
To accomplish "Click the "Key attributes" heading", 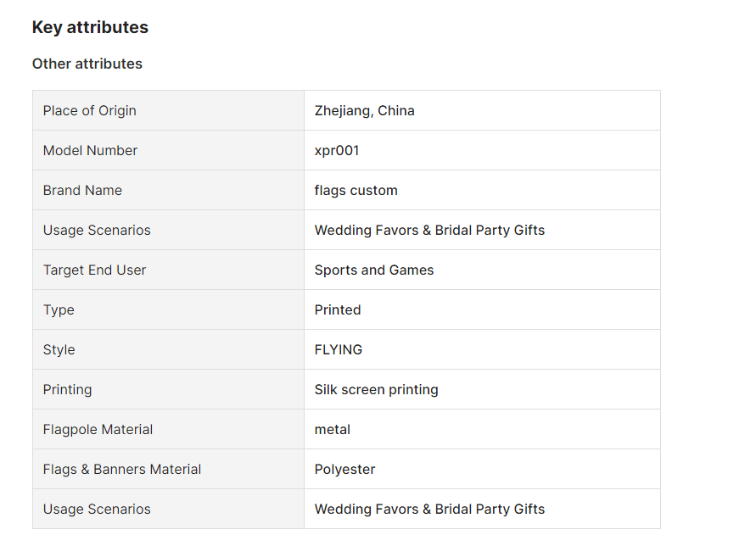I will coord(90,27).
